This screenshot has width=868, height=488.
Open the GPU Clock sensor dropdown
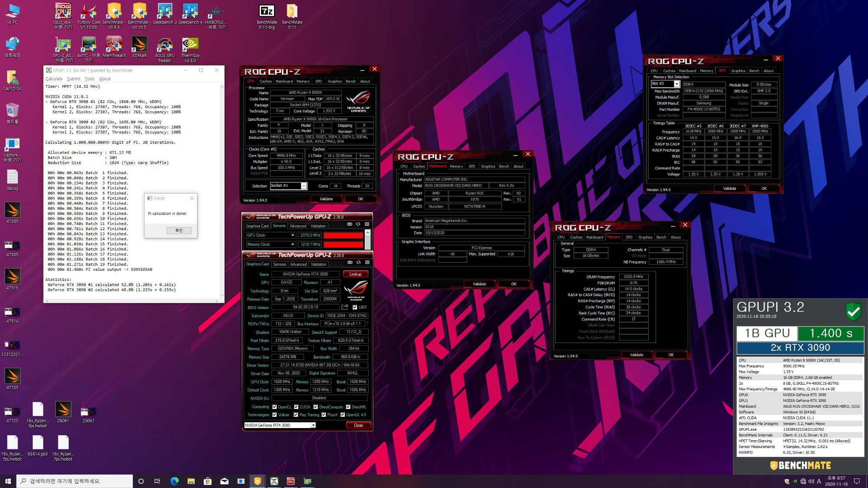click(x=271, y=235)
